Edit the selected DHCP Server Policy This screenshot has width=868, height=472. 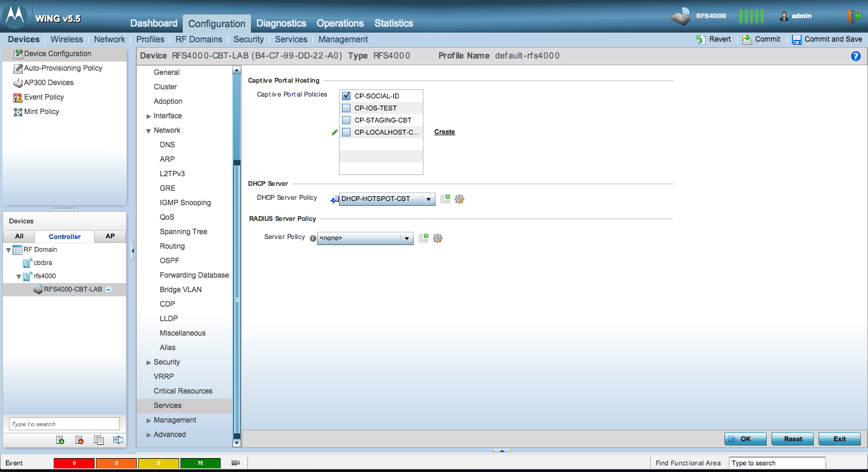[x=460, y=199]
